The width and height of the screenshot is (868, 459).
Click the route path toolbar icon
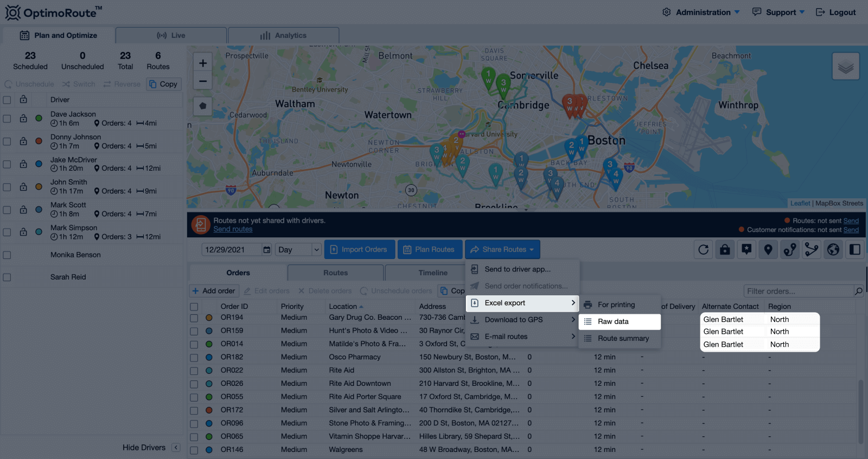790,249
